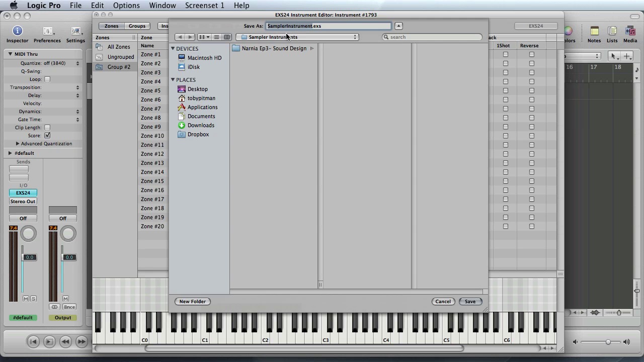This screenshot has height=362, width=644.
Task: Open the Edit menu
Action: pos(97,6)
